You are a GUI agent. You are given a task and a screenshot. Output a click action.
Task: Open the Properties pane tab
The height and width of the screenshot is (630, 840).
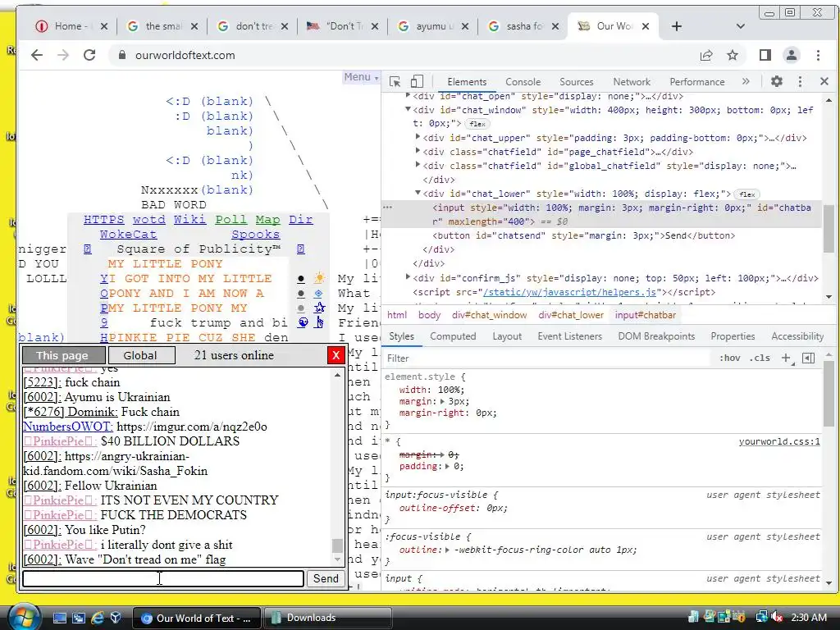[x=733, y=336]
